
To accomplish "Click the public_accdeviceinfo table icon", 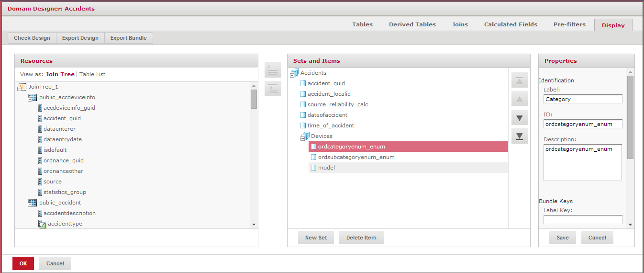I will point(33,97).
